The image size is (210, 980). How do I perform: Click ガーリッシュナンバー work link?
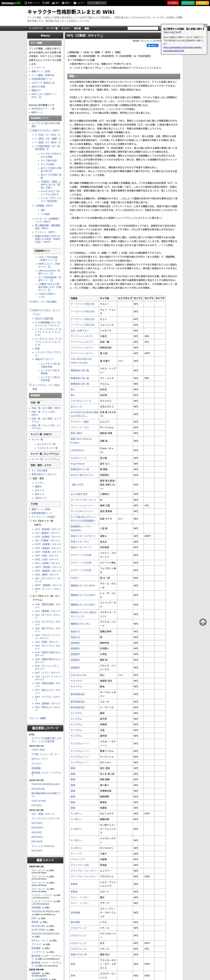coord(82,506)
